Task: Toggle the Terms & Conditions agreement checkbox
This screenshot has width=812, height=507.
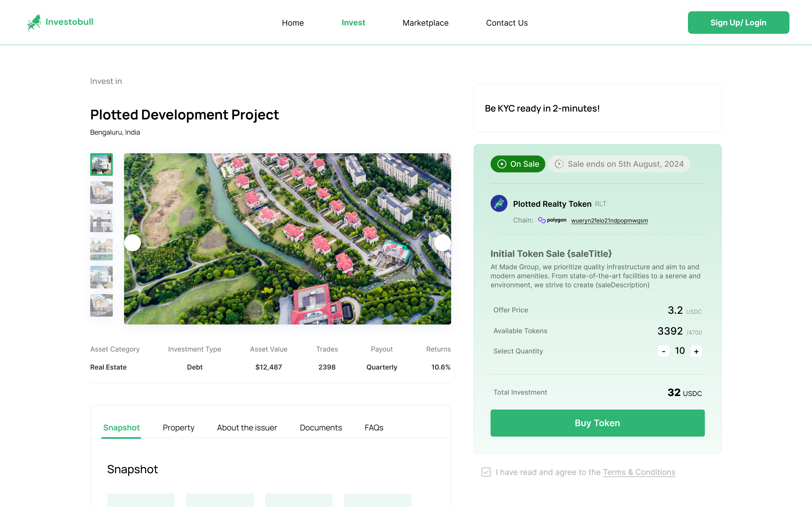Action: coord(486,472)
